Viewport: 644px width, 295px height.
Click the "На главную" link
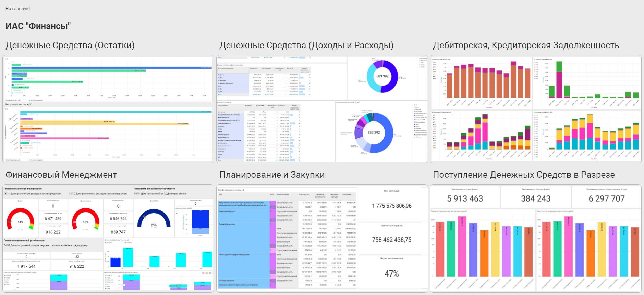(x=17, y=8)
